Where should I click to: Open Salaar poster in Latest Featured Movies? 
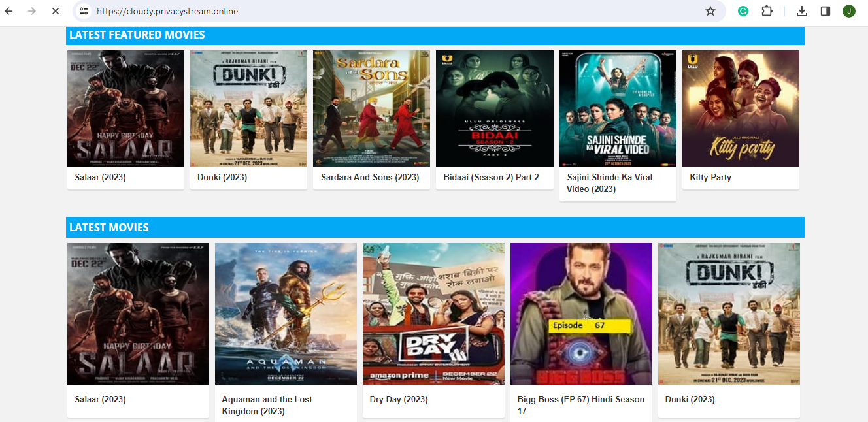pyautogui.click(x=125, y=108)
